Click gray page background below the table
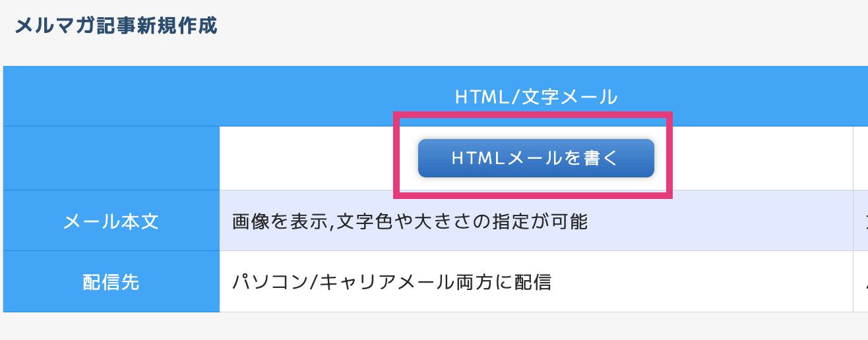868x340 pixels. point(434,326)
